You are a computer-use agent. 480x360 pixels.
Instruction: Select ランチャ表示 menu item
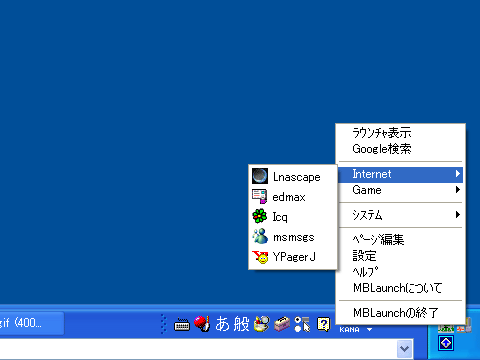pos(400,133)
